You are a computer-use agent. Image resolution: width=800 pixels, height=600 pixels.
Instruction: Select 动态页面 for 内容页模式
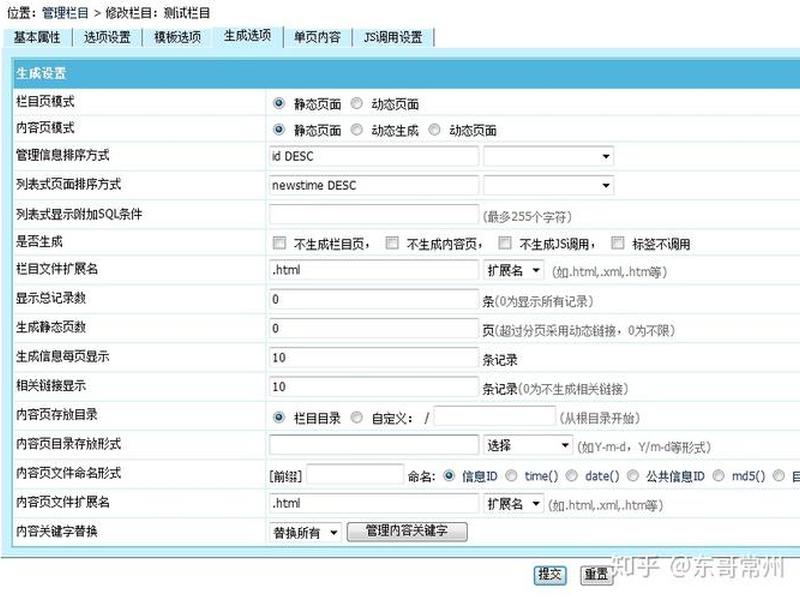(434, 130)
